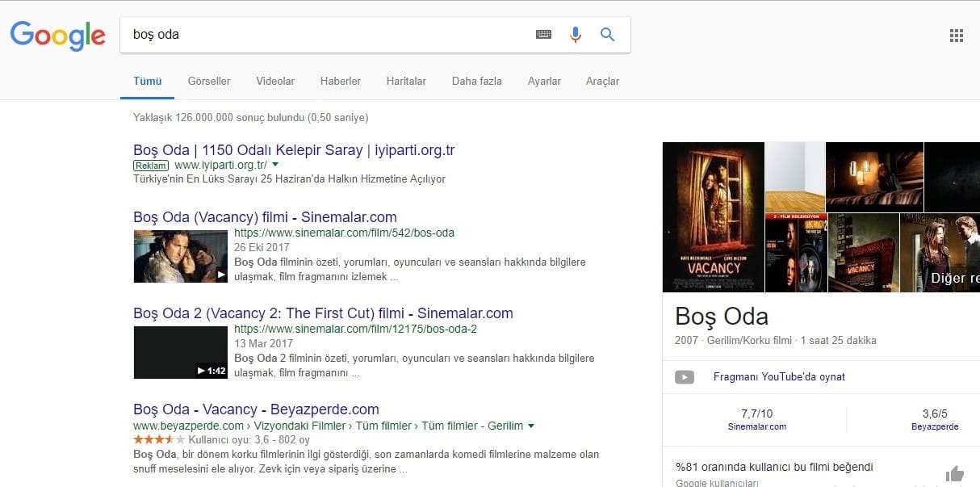Expand the arrow after beyazperde.com breadcrumb
Viewport: 980px width, 487px height.
coord(531,426)
